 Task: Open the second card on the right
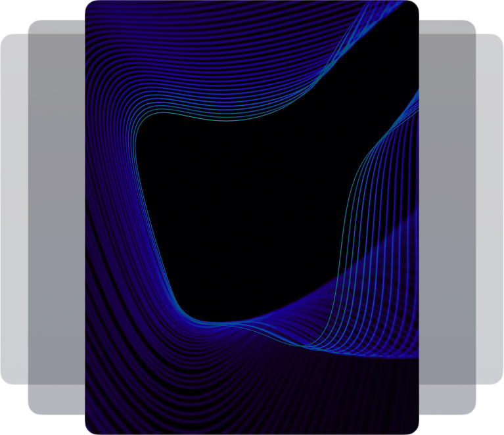[447, 217]
